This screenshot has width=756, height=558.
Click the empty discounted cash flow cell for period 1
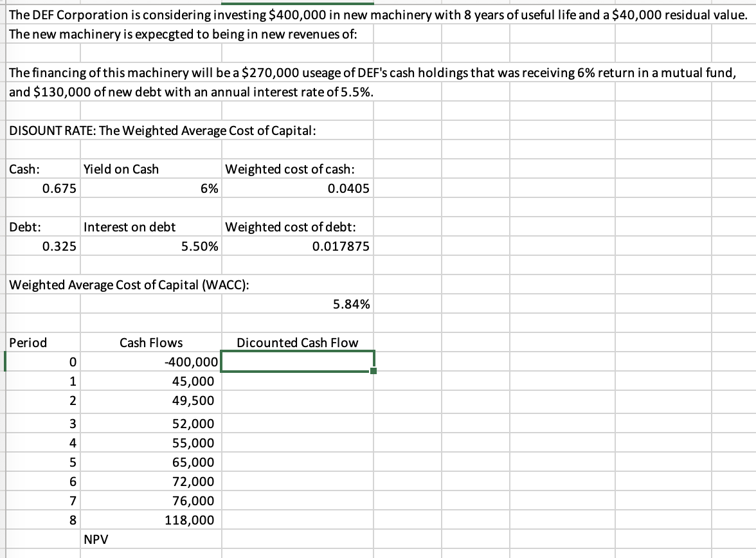pos(298,381)
